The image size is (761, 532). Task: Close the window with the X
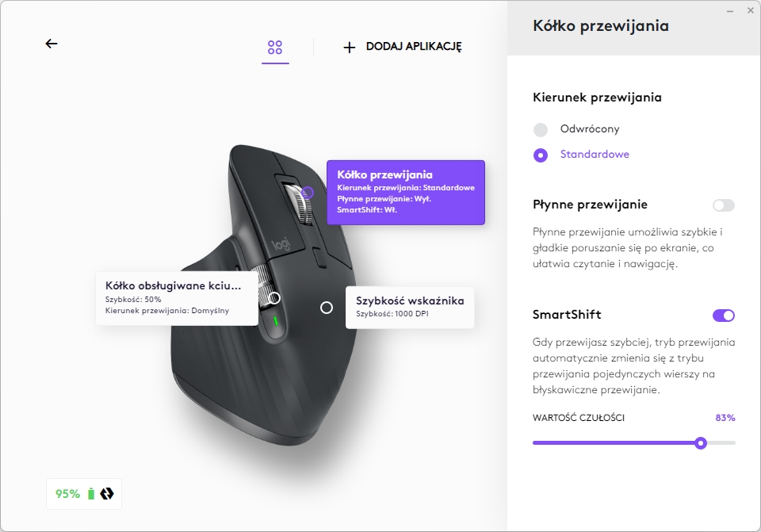751,10
